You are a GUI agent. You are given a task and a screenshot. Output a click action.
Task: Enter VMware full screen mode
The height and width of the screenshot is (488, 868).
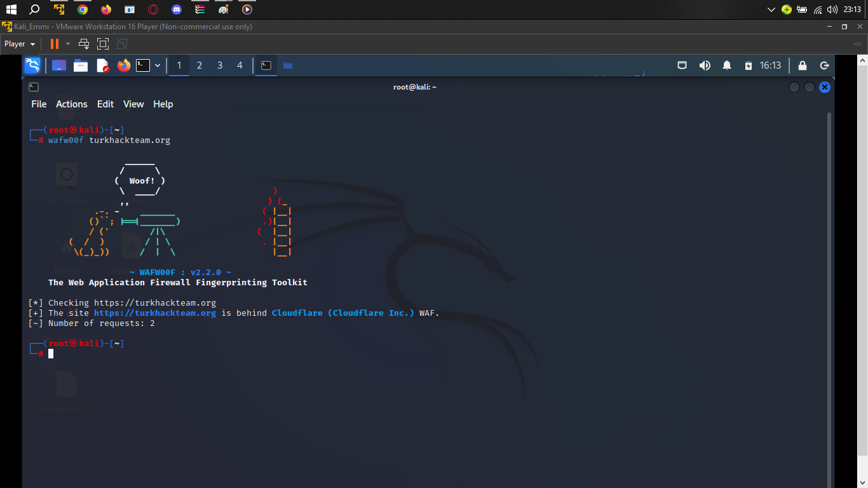(103, 44)
